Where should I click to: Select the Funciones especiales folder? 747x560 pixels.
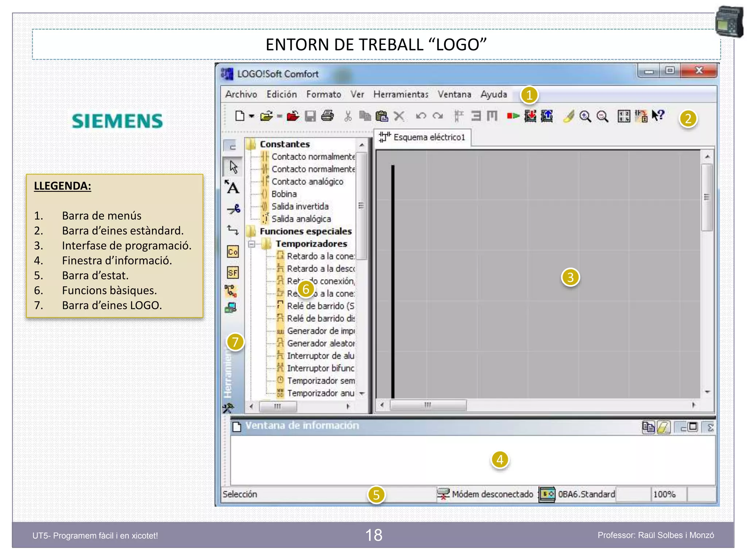[306, 232]
